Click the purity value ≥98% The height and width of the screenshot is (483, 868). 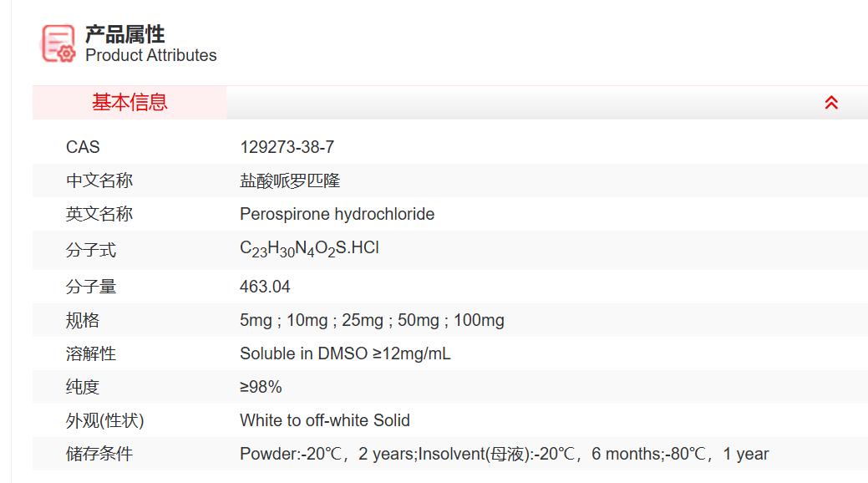point(261,387)
